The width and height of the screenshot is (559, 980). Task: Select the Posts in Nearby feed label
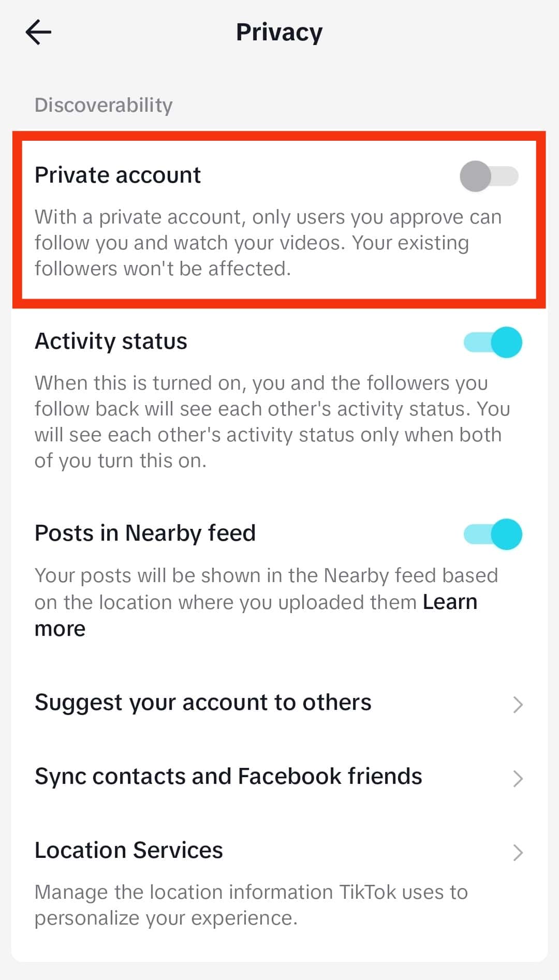click(x=145, y=533)
